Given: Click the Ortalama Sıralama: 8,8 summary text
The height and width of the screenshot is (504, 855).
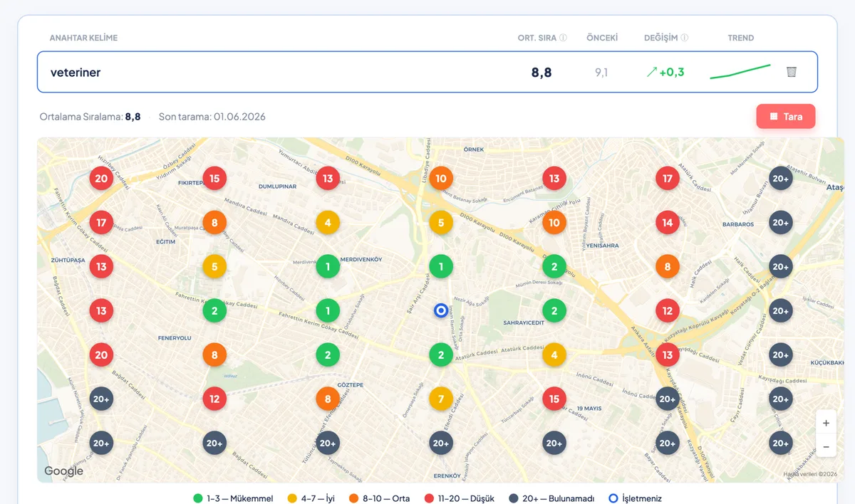Looking at the screenshot, I should (90, 116).
